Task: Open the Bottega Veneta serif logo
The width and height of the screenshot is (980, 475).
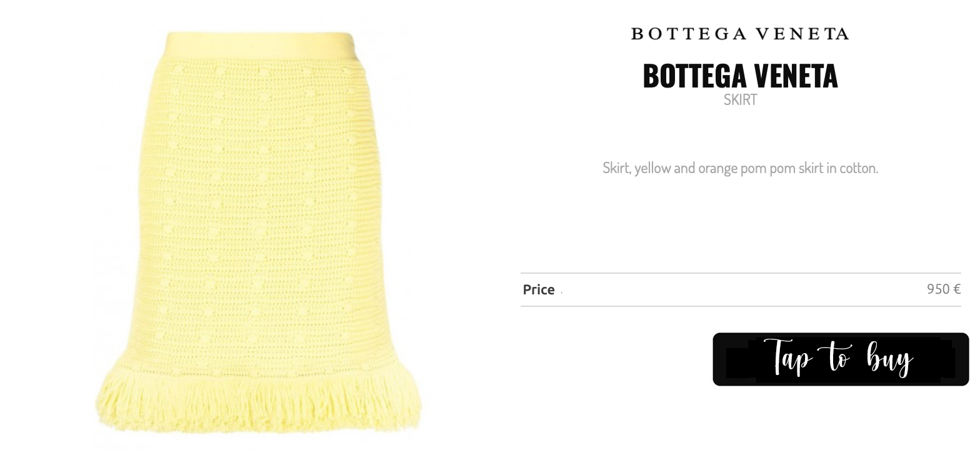Action: pos(740,34)
